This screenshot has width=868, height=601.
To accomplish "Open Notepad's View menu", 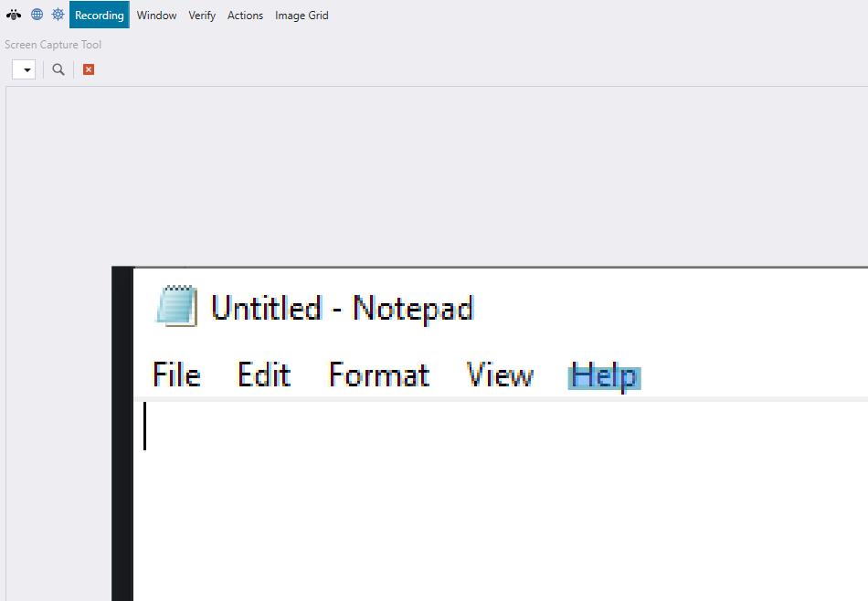I will click(x=500, y=374).
